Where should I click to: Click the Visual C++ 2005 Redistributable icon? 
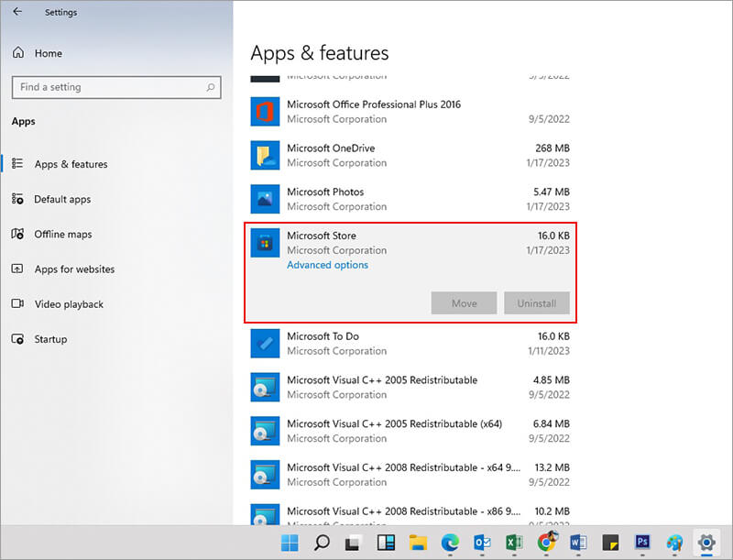[265, 387]
